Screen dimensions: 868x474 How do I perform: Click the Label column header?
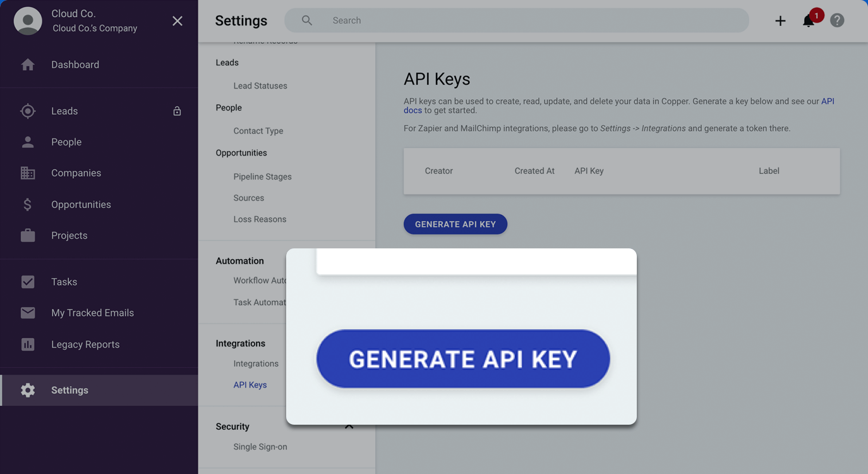(x=769, y=171)
